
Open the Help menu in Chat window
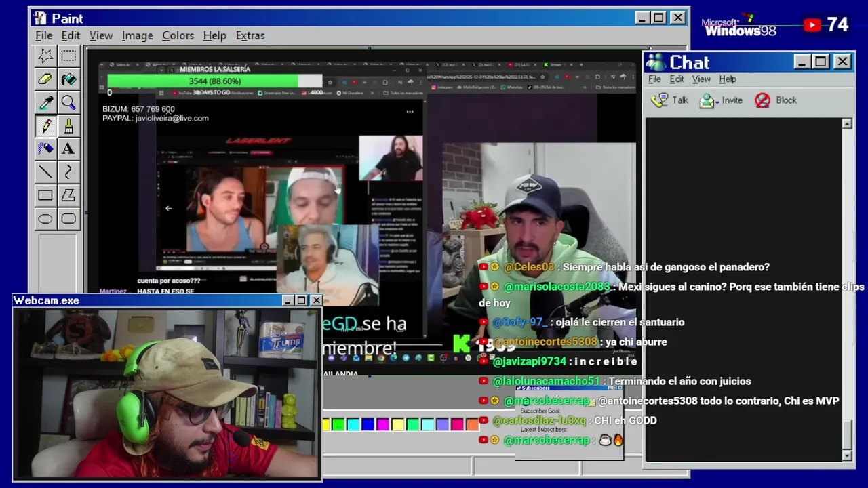point(728,79)
